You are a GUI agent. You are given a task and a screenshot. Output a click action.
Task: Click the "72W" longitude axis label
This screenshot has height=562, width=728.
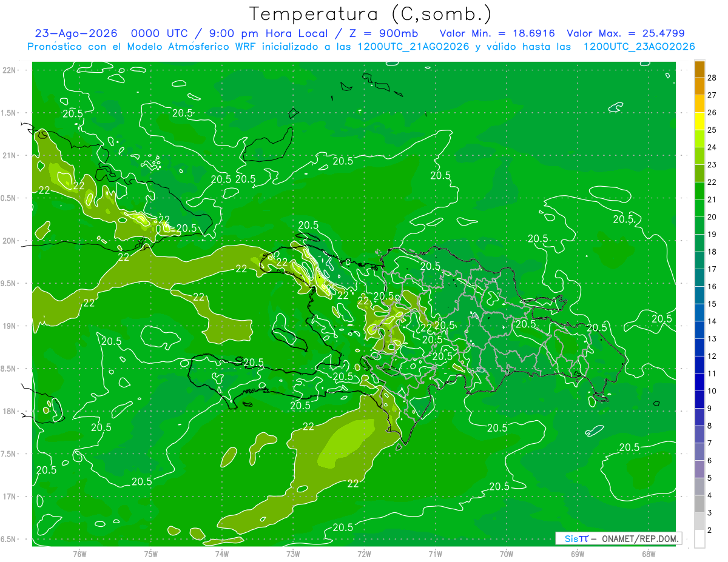pyautogui.click(x=364, y=554)
